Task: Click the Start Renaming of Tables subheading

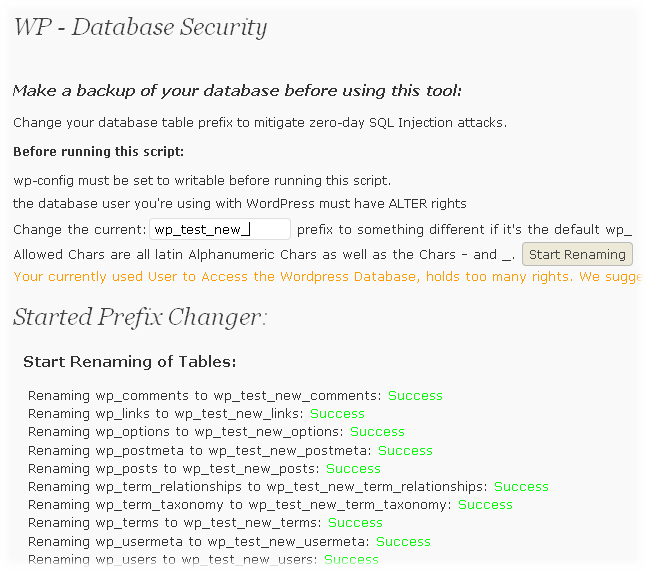Action: pyautogui.click(x=129, y=361)
